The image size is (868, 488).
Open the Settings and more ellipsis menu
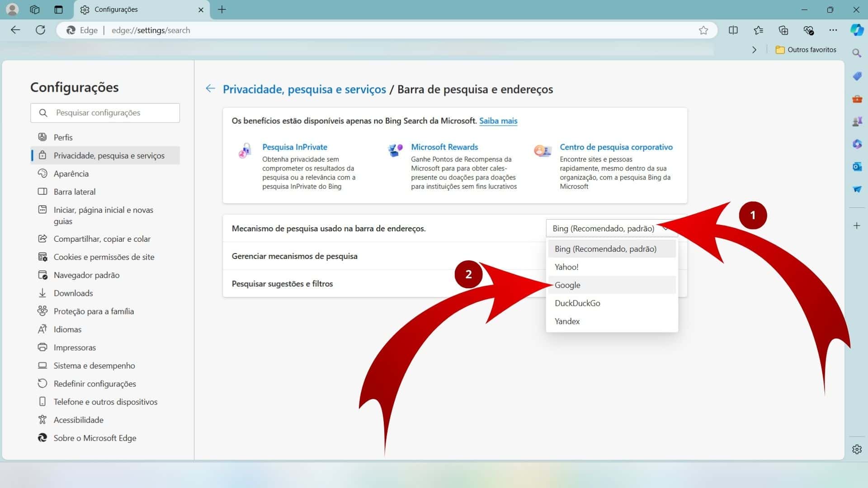tap(833, 30)
